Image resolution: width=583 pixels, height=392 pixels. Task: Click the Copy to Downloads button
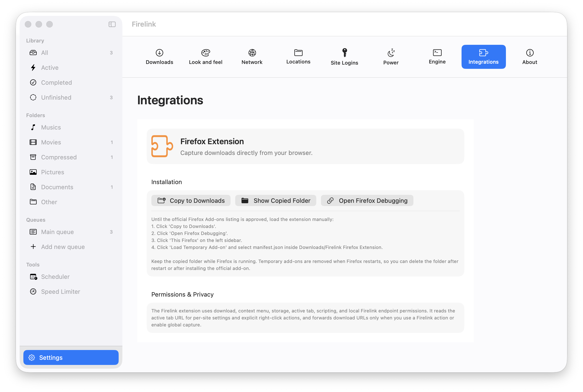pos(191,200)
